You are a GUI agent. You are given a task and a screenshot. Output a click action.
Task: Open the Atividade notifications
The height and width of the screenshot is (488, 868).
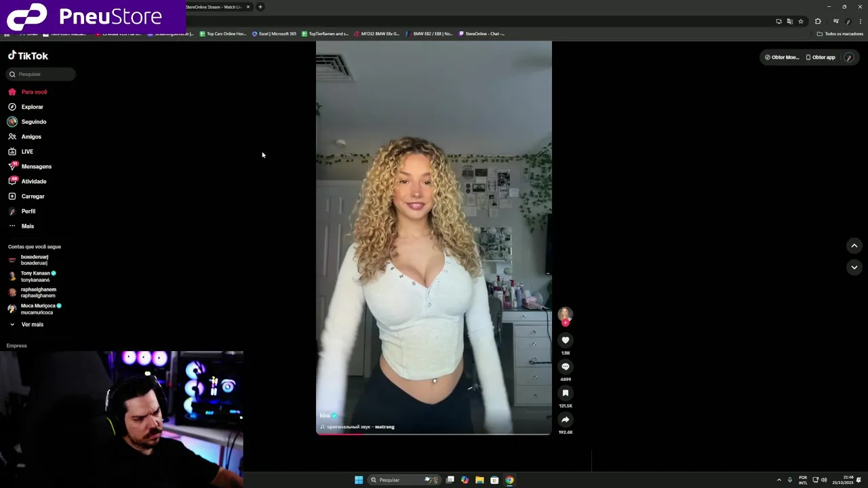(27, 181)
